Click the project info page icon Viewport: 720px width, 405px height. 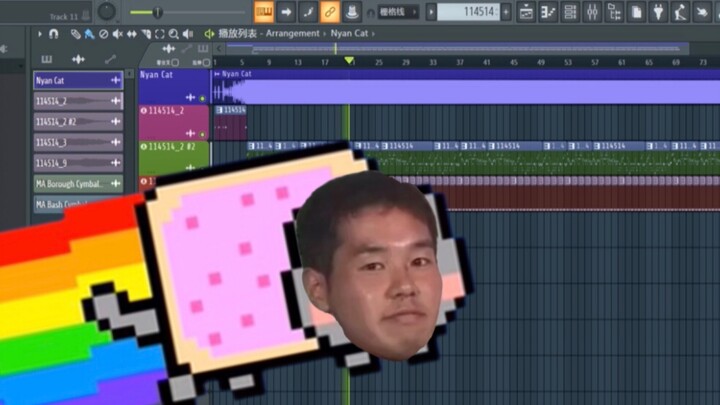(636, 12)
